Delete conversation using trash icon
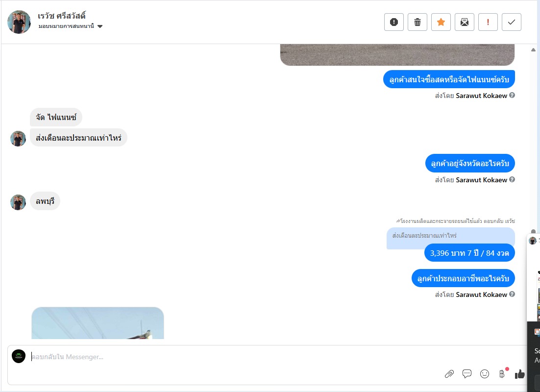The height and width of the screenshot is (392, 540). (417, 22)
